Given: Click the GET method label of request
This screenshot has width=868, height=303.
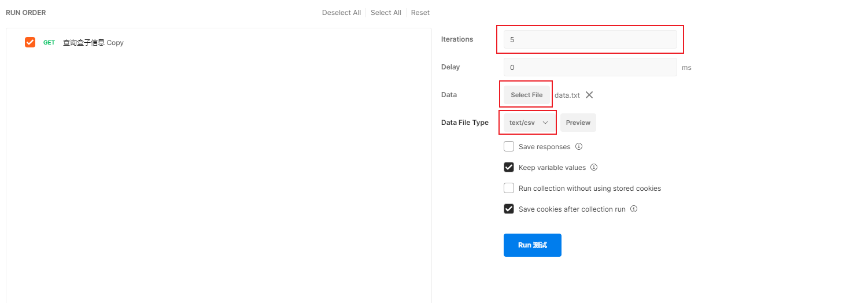Looking at the screenshot, I should (49, 43).
